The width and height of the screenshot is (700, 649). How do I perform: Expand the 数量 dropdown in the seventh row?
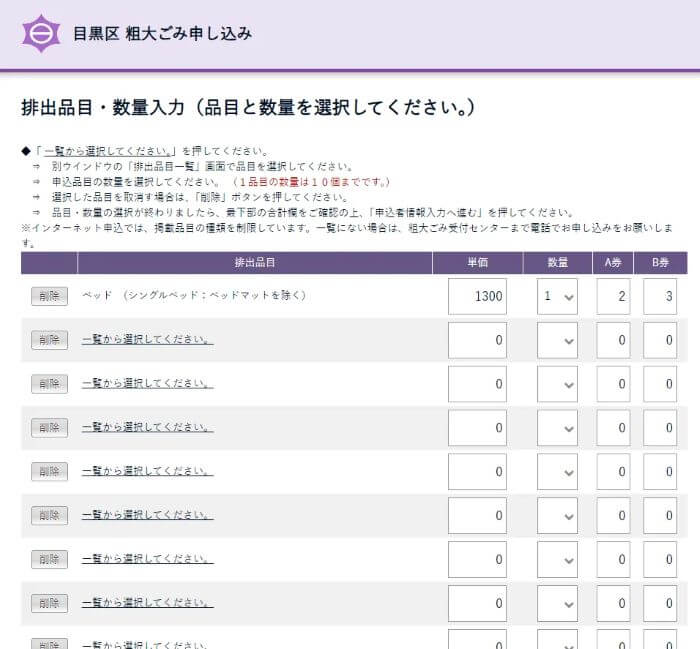pos(557,559)
